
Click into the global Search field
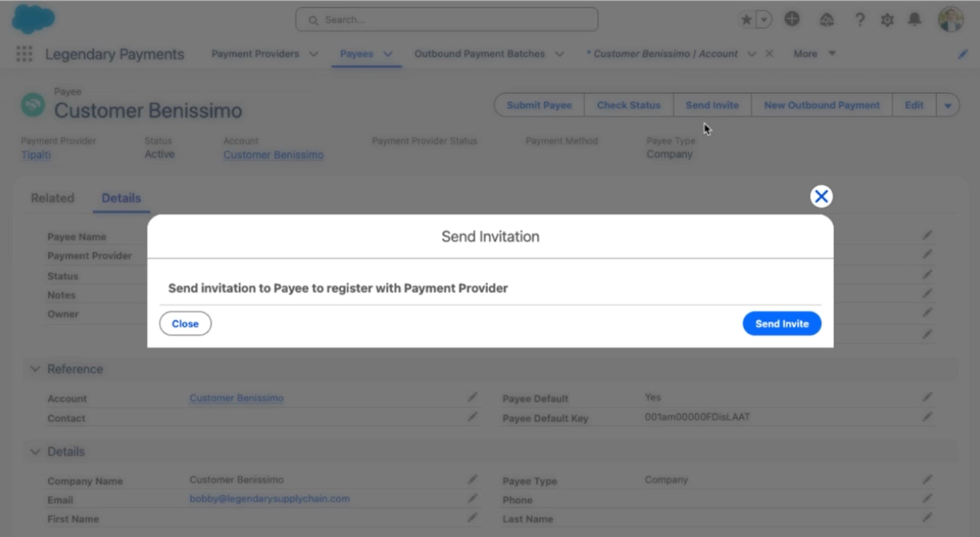coord(446,20)
